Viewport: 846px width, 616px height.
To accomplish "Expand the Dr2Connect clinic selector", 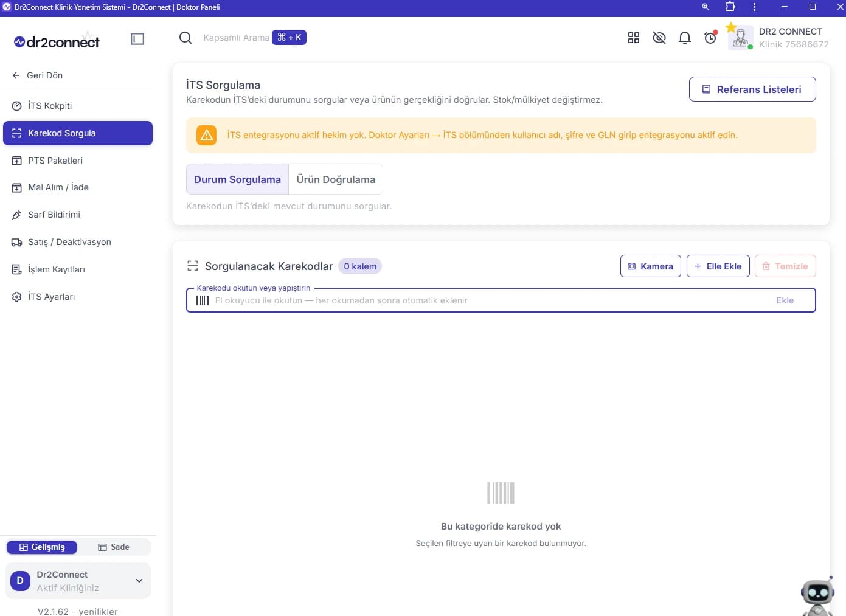I will [x=78, y=581].
